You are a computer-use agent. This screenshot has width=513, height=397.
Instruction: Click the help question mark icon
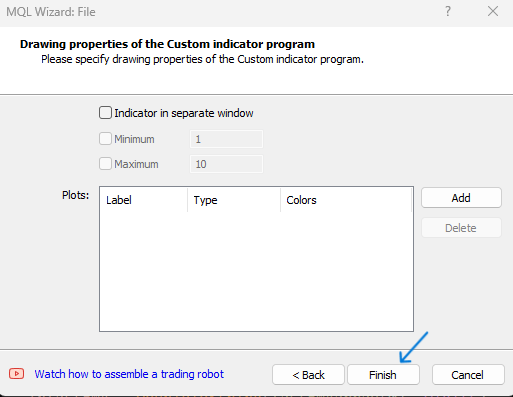(448, 11)
